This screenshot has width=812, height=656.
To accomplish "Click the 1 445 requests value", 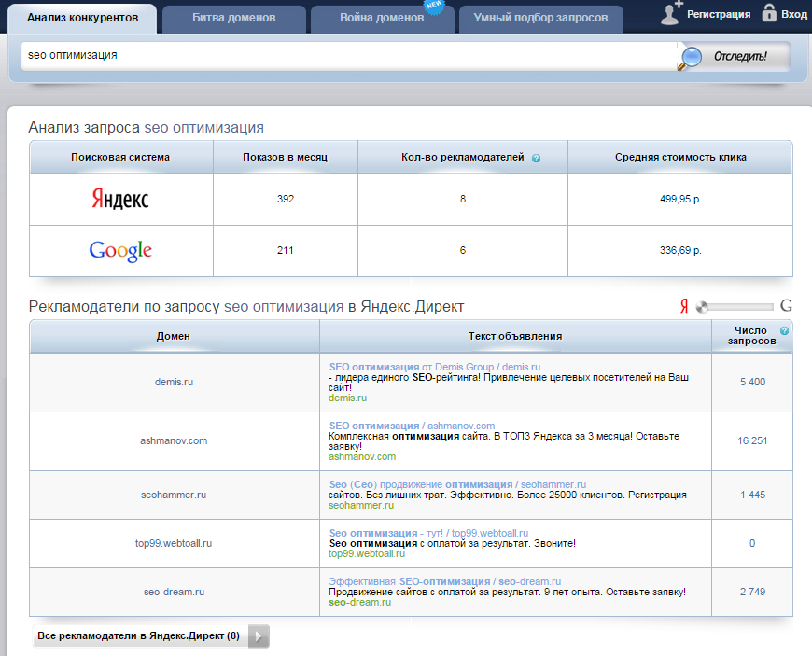I will click(x=752, y=495).
